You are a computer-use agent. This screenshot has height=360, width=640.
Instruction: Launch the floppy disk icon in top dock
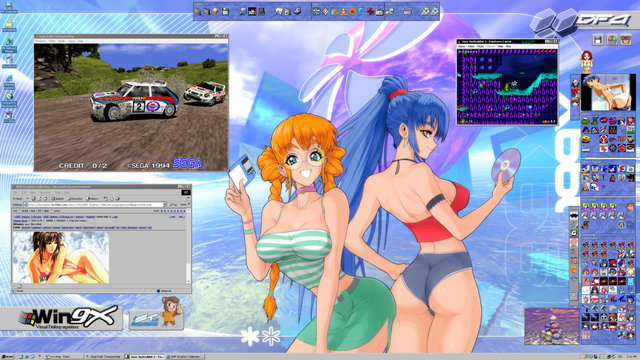(225, 11)
